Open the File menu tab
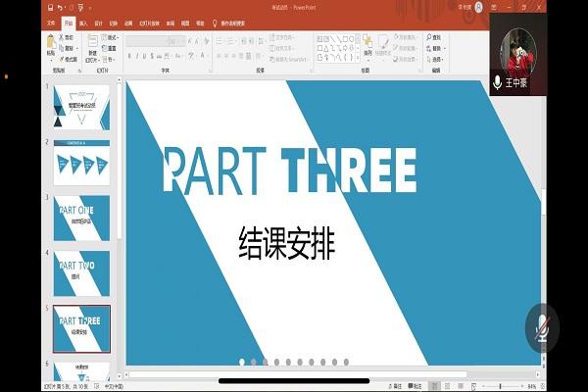This screenshot has width=588, height=392. point(52,22)
